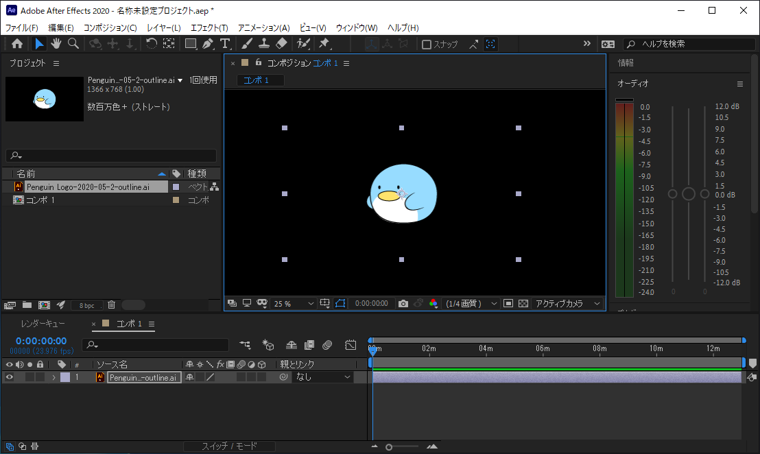
Task: Click the interpret footage icon in Project panel
Action: [10, 305]
